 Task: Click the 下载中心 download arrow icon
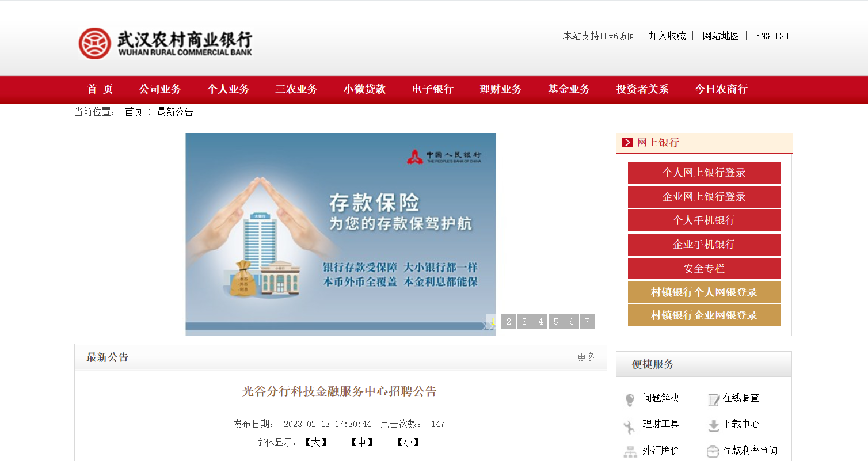714,425
